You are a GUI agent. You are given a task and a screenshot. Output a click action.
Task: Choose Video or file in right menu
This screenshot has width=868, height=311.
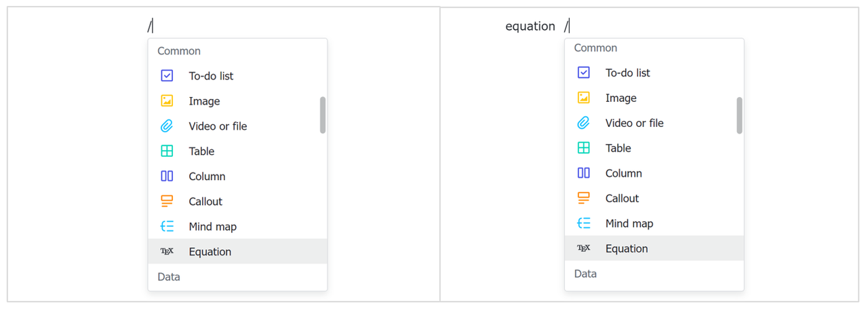tap(634, 123)
